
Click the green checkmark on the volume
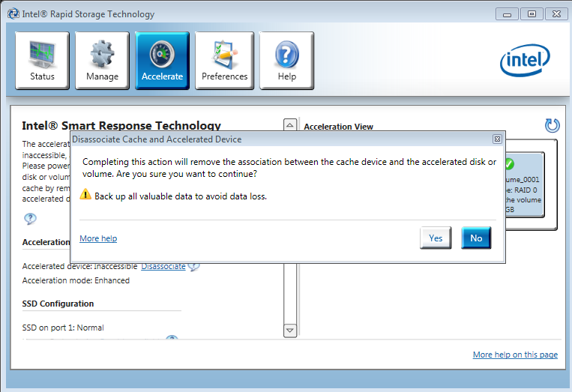click(x=510, y=163)
